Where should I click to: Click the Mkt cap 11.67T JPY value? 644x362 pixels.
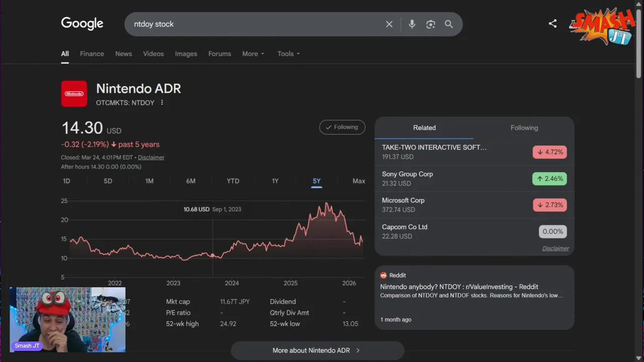[x=234, y=302]
